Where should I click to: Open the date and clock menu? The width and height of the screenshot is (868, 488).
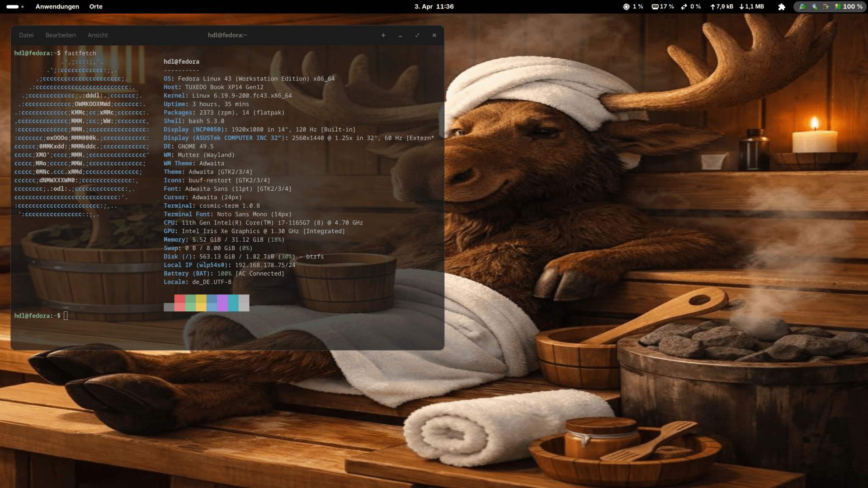tap(434, 6)
